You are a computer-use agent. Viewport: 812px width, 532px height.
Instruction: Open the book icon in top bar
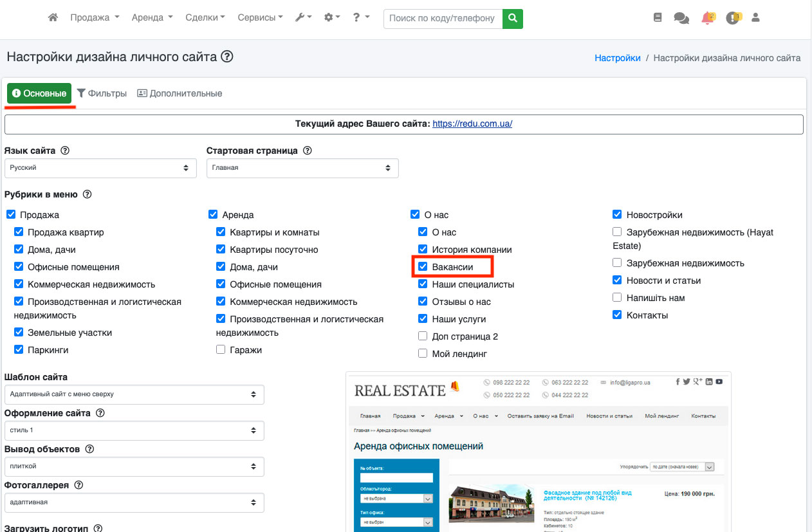(x=657, y=18)
